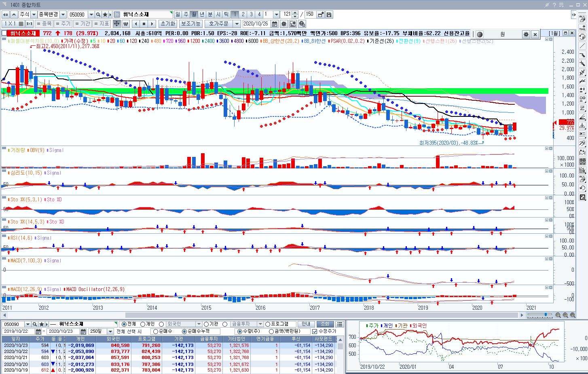Zoom in using the plus magnifier icon
The height and width of the screenshot is (374, 588).
click(x=565, y=315)
